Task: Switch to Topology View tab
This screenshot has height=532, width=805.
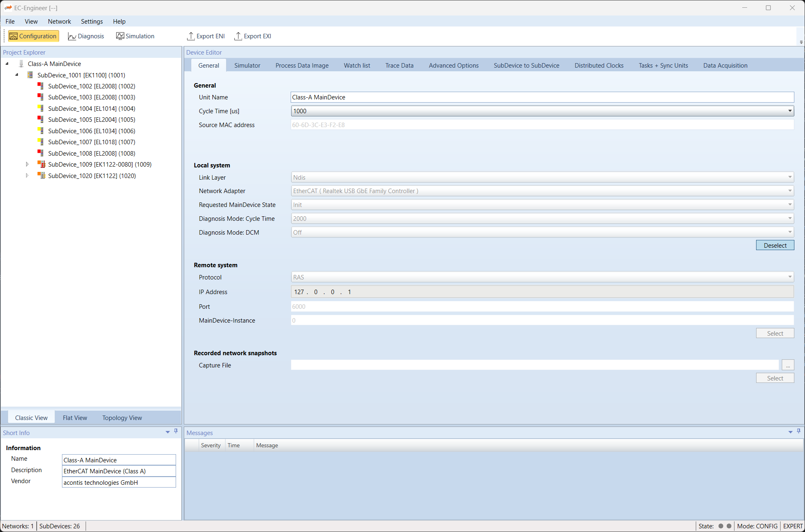Action: coord(122,418)
